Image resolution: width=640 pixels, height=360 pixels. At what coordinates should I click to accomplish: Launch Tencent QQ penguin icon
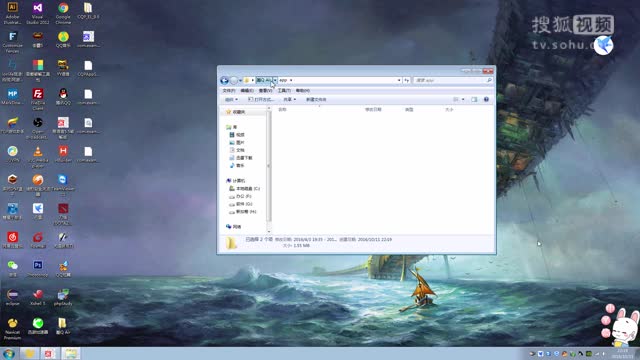[x=63, y=97]
